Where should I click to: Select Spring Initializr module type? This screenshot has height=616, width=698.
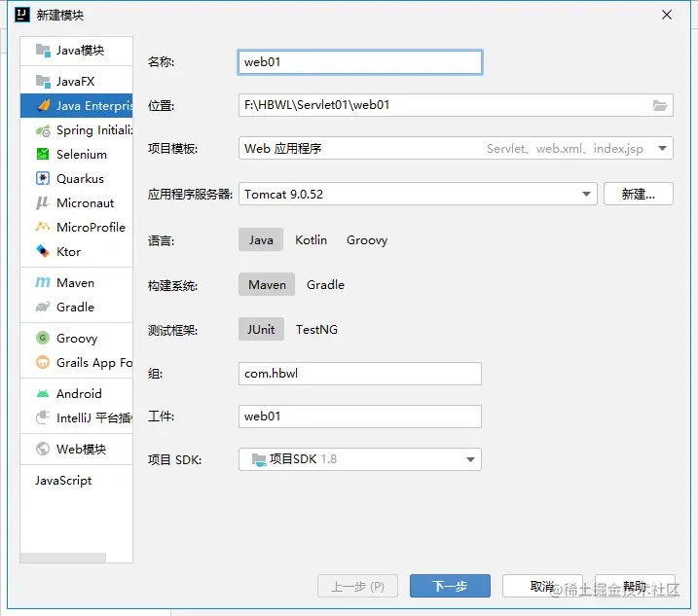pos(77,130)
